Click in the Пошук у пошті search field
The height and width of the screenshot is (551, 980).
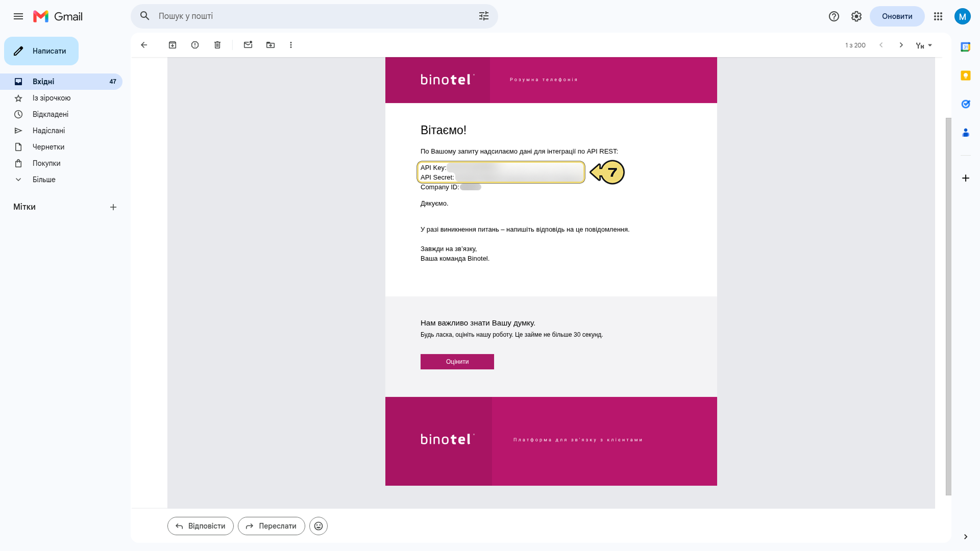(x=314, y=16)
